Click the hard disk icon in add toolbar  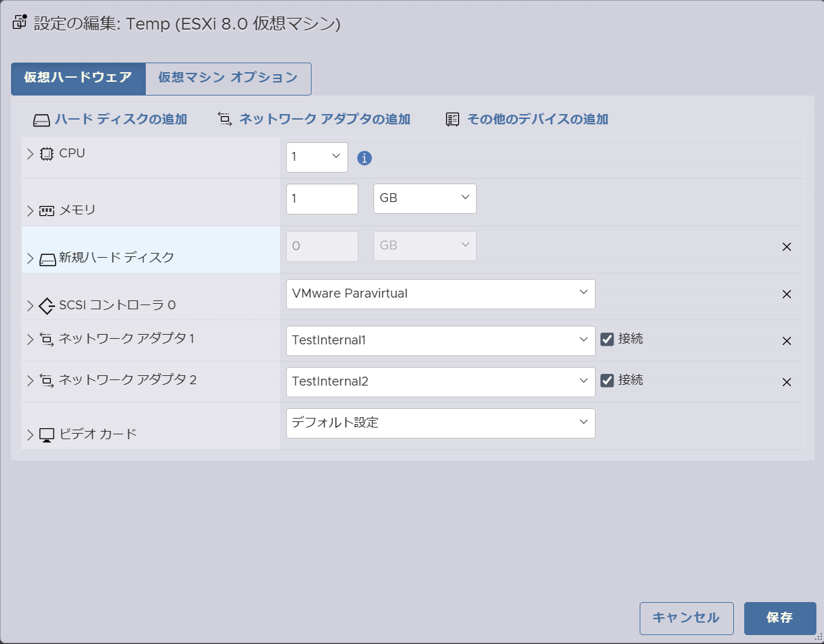41,120
